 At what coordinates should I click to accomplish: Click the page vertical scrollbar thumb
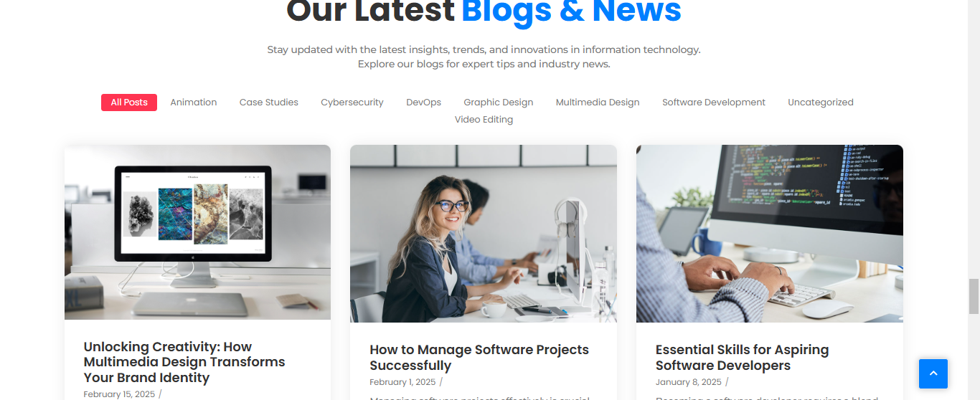[x=974, y=296]
